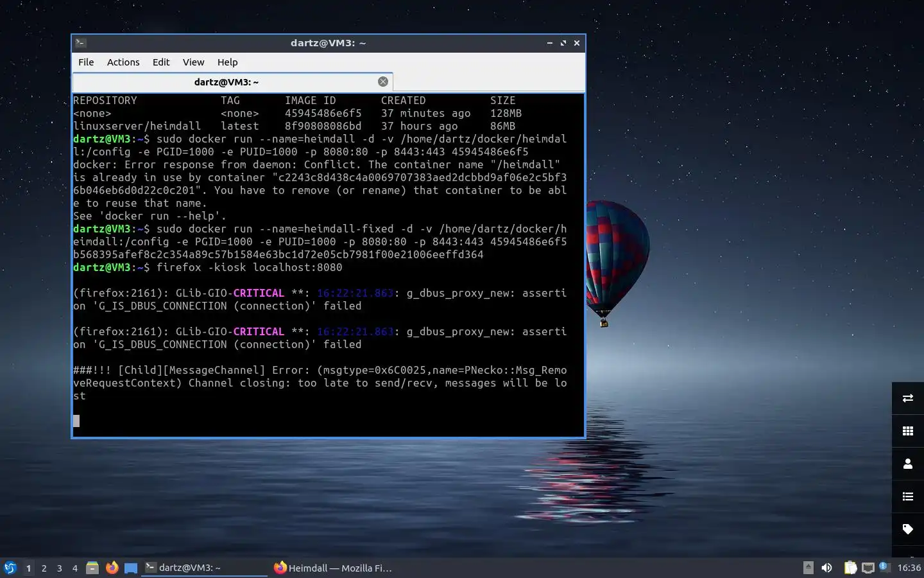The image size is (924, 578).
Task: Click the terminal title bar text
Action: coord(328,43)
